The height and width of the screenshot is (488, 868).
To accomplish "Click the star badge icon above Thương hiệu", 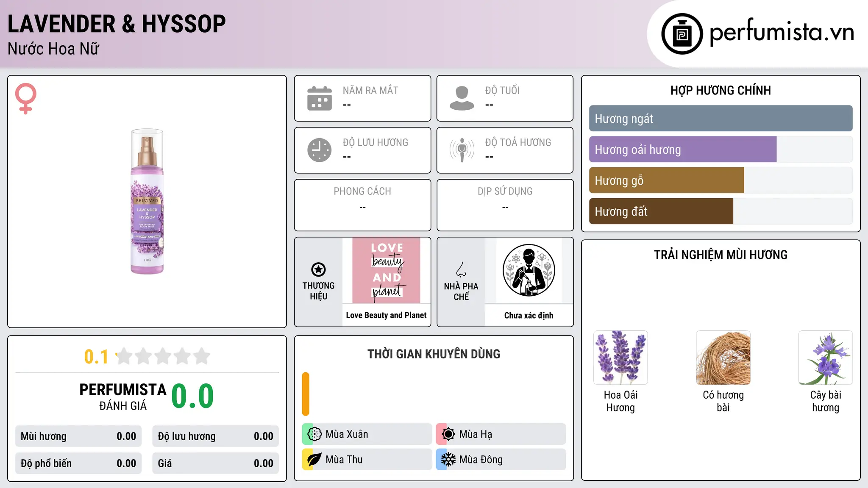I will [318, 269].
